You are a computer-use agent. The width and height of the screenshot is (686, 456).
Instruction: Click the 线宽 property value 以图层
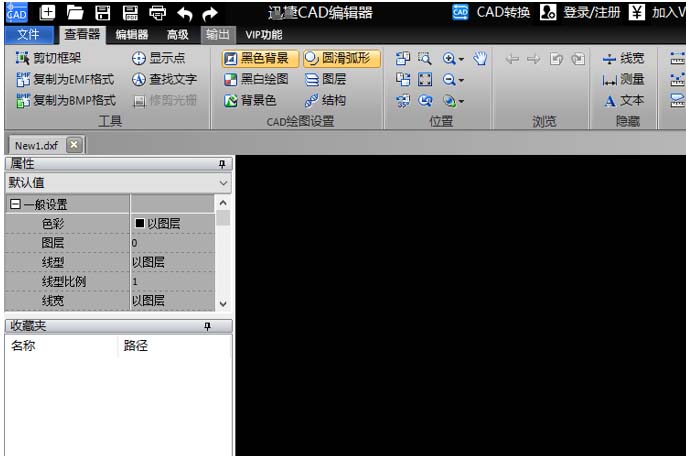tap(172, 301)
